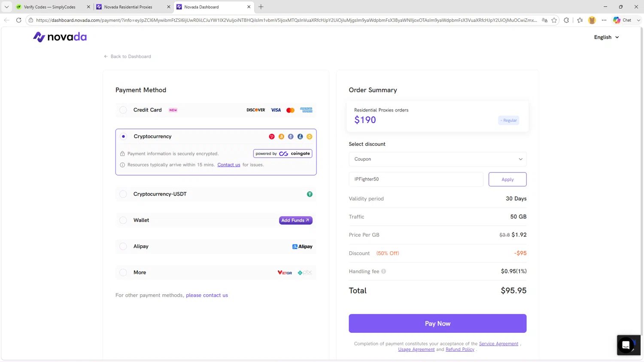The width and height of the screenshot is (644, 362).
Task: Click the coupon code input field
Action: 416,179
